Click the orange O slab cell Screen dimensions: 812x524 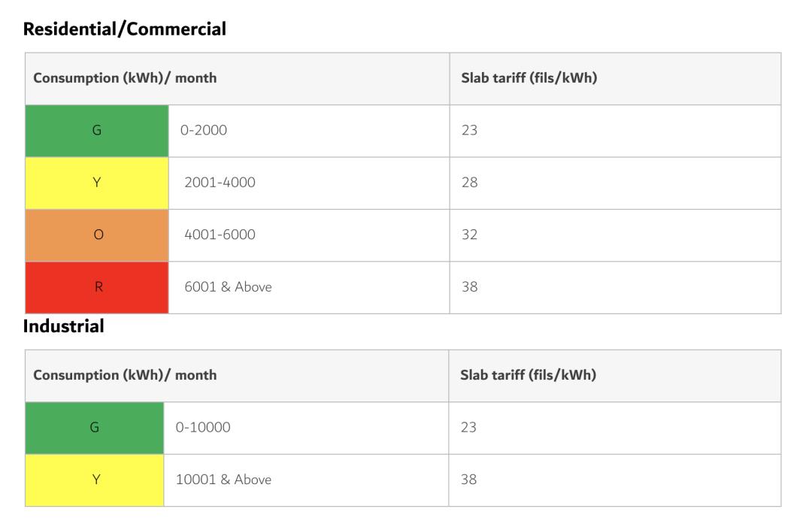97,235
